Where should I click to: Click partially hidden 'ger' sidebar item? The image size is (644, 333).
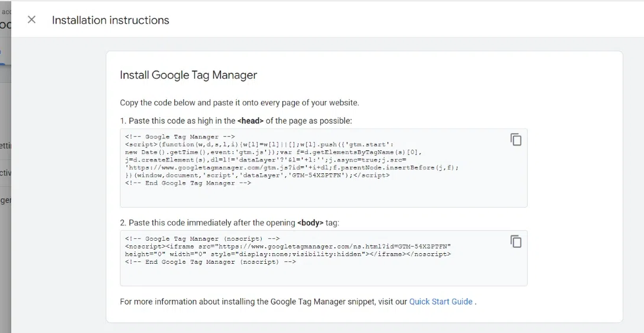coord(5,200)
